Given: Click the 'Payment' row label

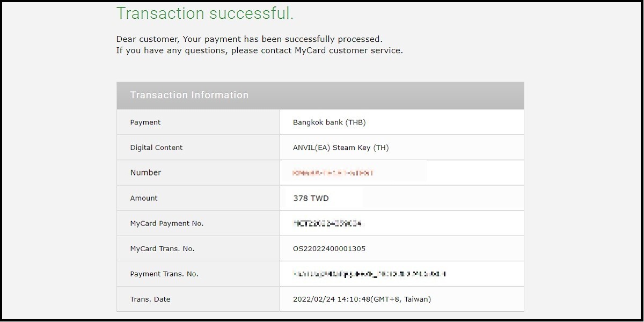Looking at the screenshot, I should [x=145, y=122].
